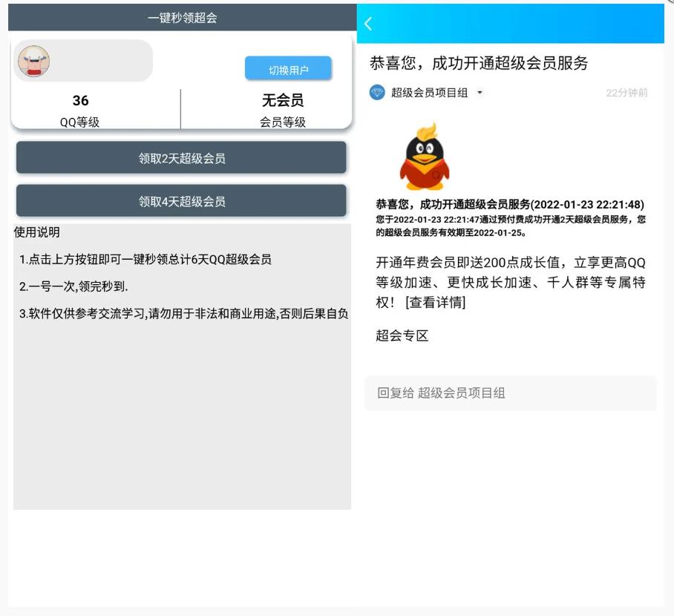Click instruction line about 6天QQ超级会员

(x=145, y=260)
